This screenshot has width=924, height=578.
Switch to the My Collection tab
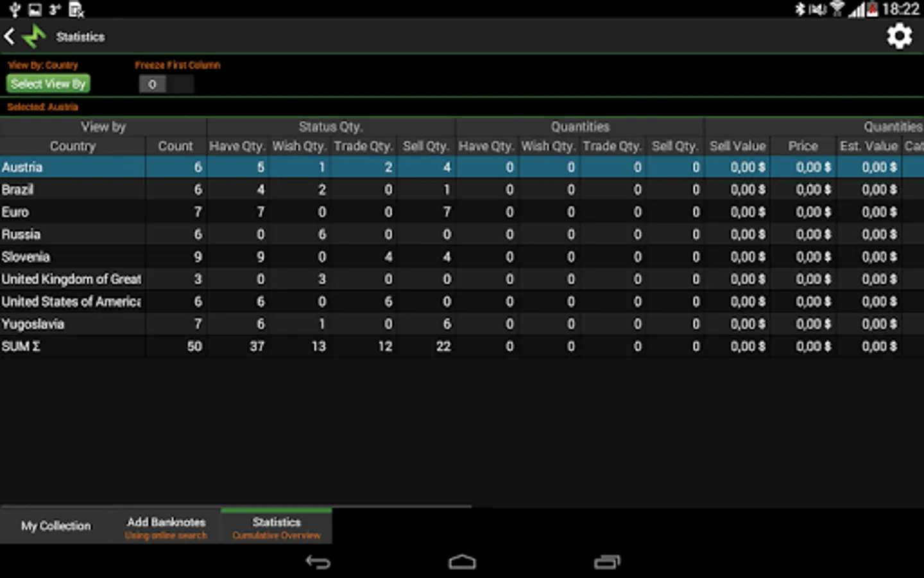pos(56,526)
